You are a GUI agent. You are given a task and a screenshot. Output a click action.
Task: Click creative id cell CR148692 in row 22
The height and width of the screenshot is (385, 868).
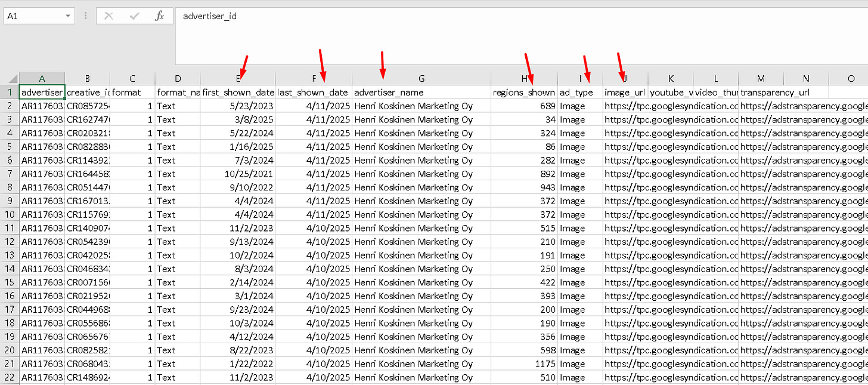[88, 377]
